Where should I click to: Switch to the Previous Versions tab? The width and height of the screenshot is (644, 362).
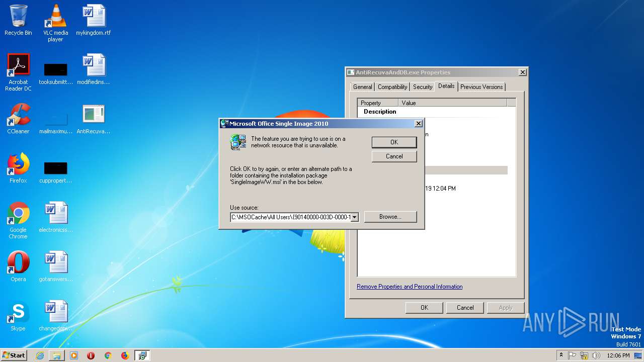[481, 87]
